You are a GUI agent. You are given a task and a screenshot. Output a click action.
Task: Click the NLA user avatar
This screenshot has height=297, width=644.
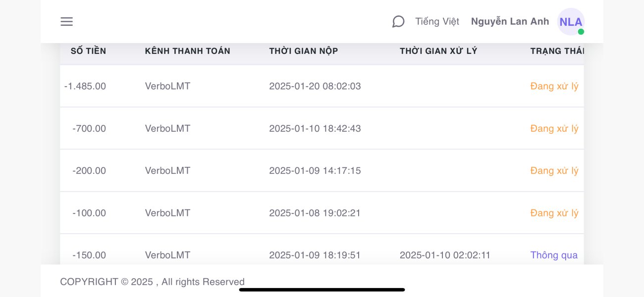tap(570, 21)
